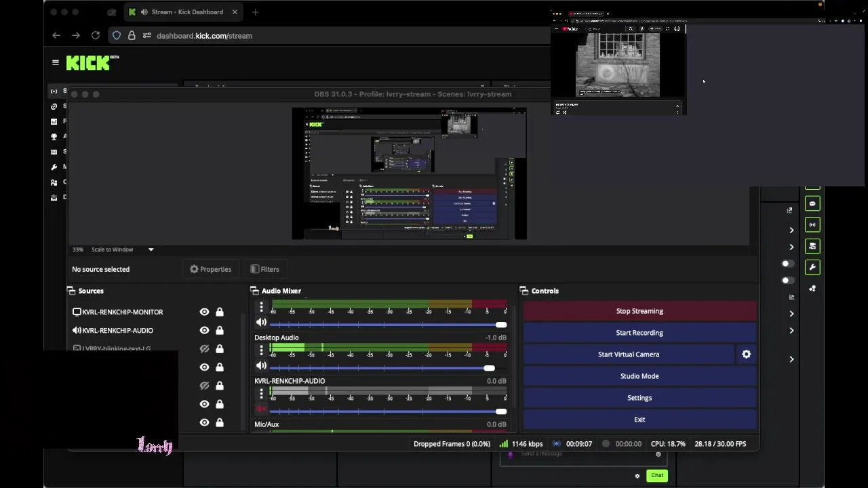Click the Controls dock header icon
The image size is (868, 488).
click(x=524, y=291)
